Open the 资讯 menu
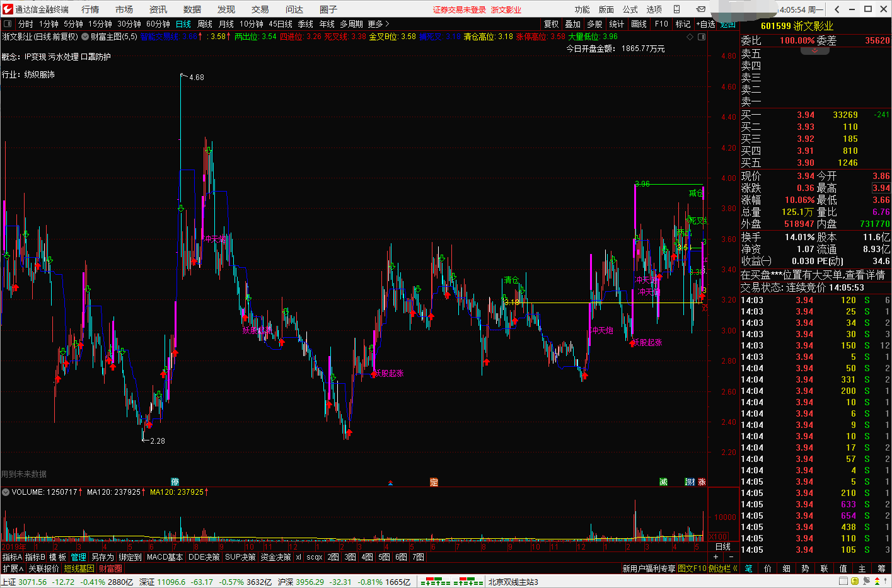 click(x=158, y=9)
